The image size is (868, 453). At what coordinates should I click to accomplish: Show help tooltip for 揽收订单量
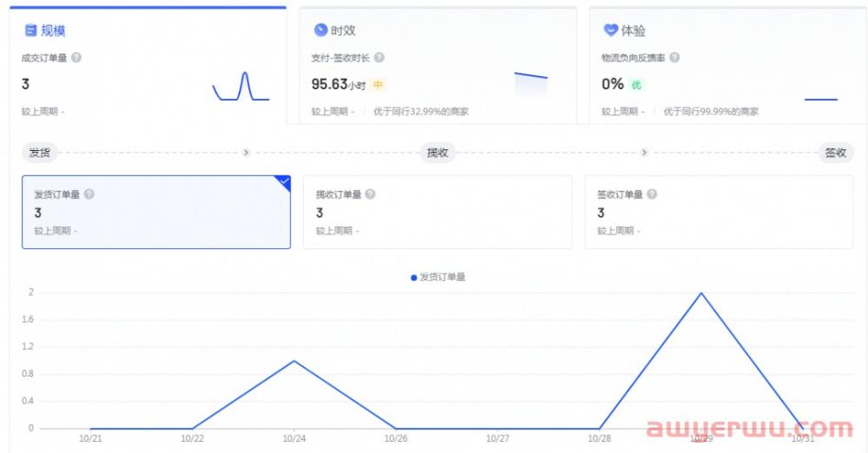[371, 194]
